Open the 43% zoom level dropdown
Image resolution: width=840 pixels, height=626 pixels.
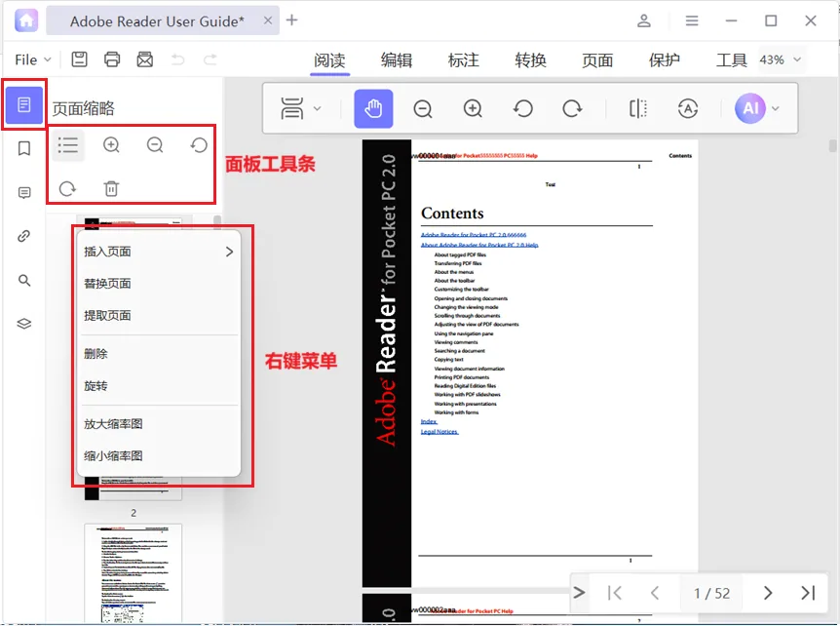(781, 59)
